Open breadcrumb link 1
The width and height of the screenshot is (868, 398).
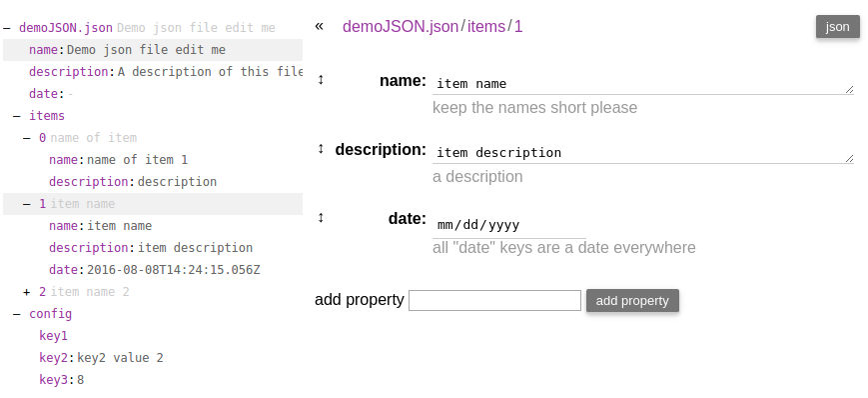click(x=518, y=26)
